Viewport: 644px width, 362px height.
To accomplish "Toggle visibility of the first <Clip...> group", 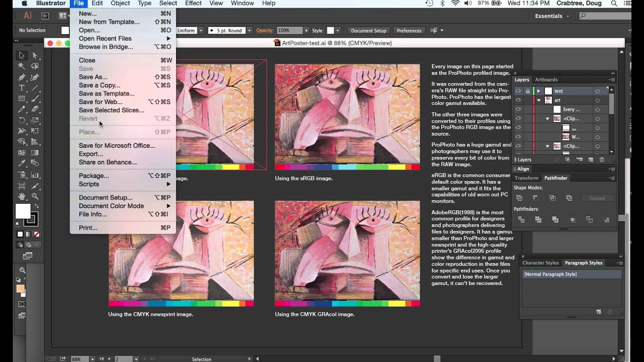I will pyautogui.click(x=518, y=119).
